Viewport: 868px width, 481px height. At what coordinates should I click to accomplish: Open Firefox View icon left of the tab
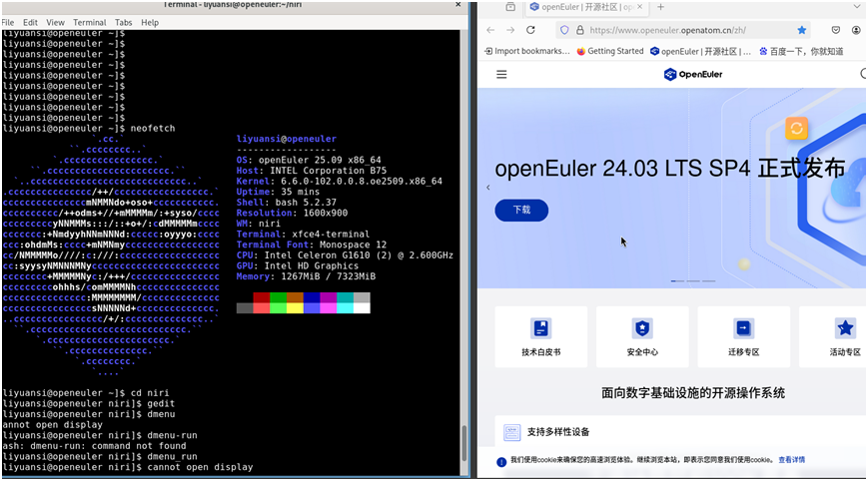[510, 7]
